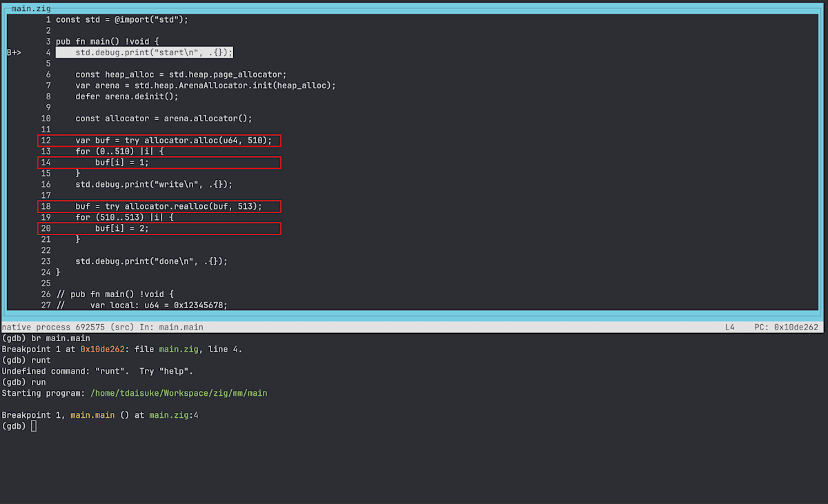Click the 'for (0..510) |i| {' line
Viewport: 828px width, 504px height.
coord(119,152)
